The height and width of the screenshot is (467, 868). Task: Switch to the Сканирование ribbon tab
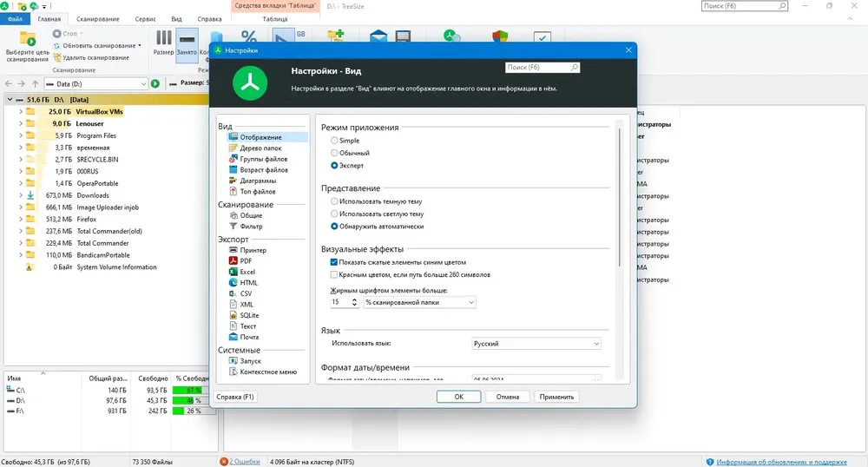pyautogui.click(x=98, y=19)
